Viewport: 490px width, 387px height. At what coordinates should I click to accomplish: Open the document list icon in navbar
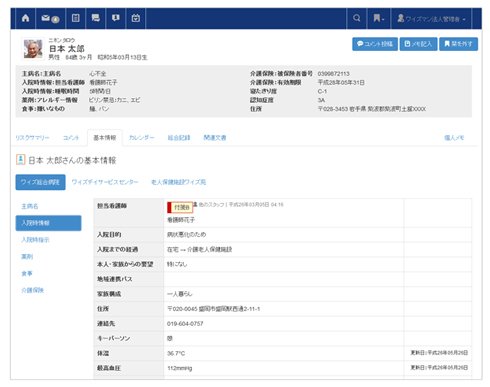coord(76,18)
